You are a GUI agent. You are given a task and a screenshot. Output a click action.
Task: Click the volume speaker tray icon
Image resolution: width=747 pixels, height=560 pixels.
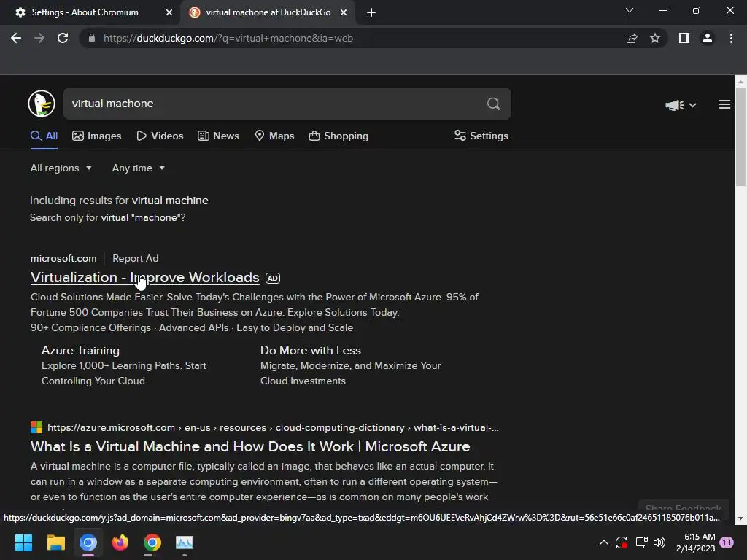659,542
